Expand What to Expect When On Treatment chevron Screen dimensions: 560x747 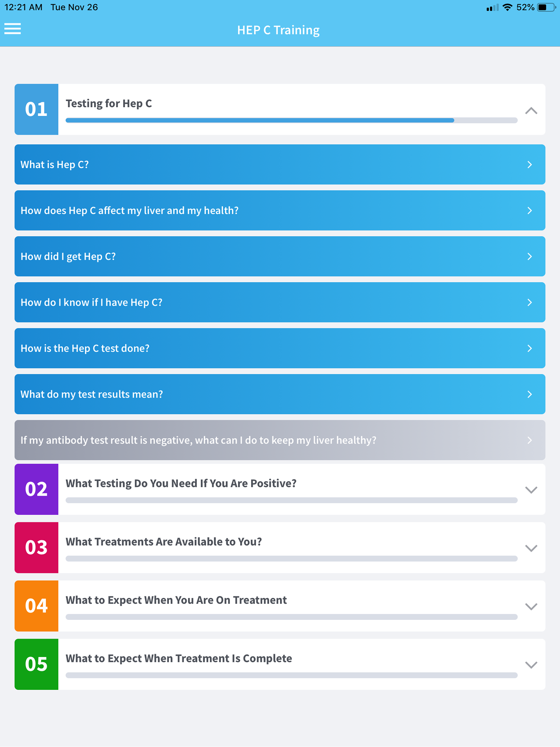point(531,606)
